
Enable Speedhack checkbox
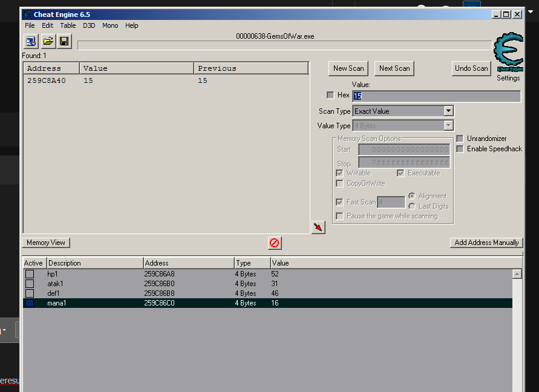(460, 149)
